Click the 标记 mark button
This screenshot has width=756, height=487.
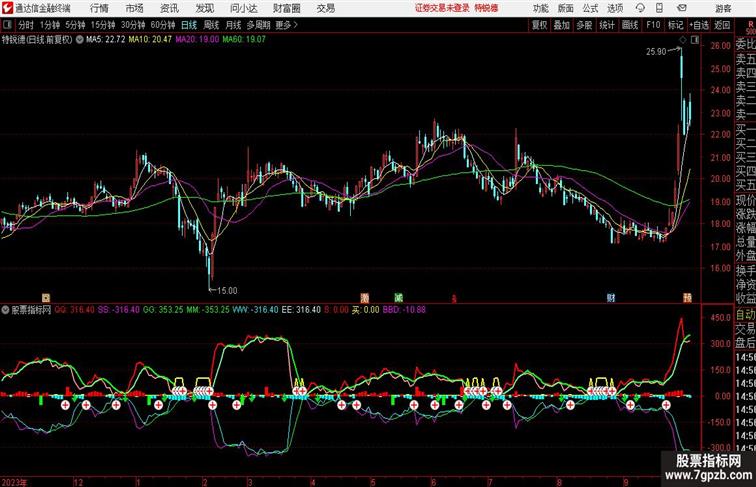(x=675, y=25)
